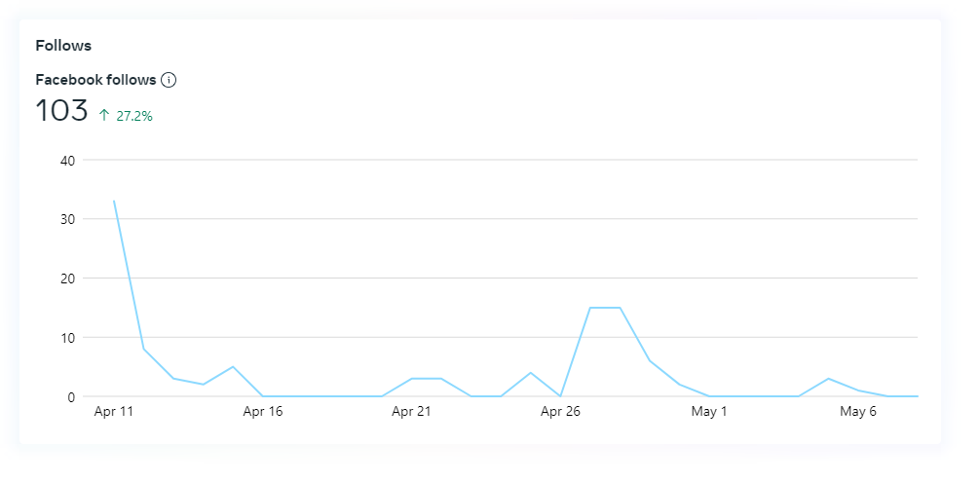The width and height of the screenshot is (980, 483).
Task: Click the 103 total follows count
Action: (x=61, y=111)
